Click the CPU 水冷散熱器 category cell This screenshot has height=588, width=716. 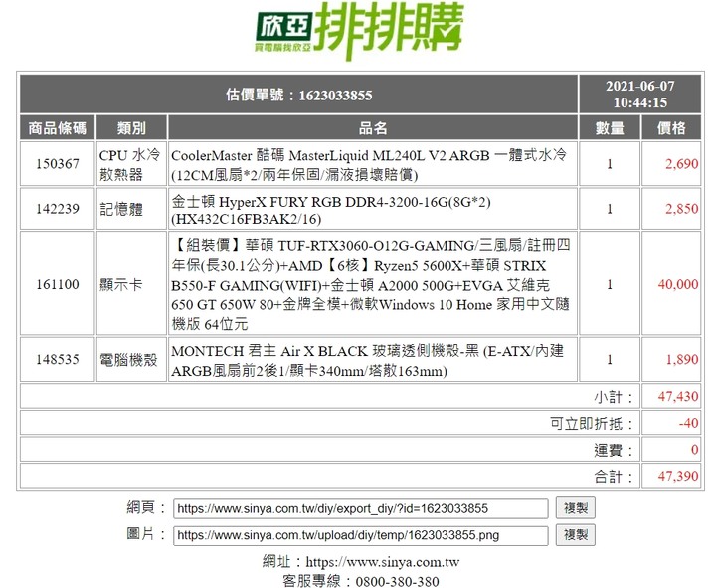[129, 164]
